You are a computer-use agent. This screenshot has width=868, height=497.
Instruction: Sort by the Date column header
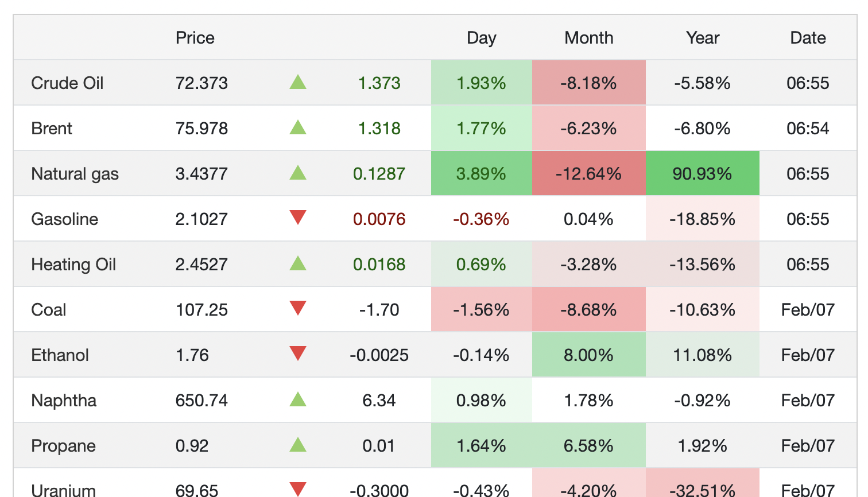point(808,38)
